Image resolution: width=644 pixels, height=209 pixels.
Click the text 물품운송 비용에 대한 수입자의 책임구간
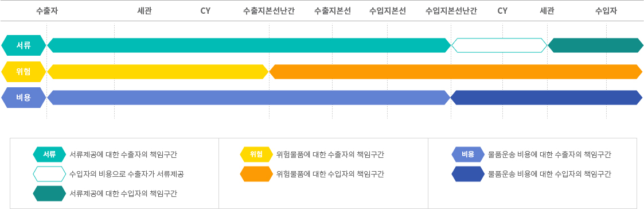coord(549,174)
